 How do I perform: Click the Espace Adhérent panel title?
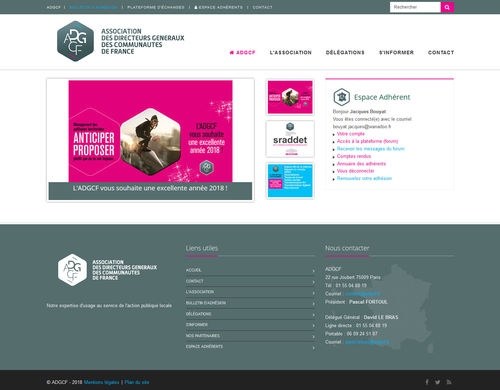click(382, 97)
